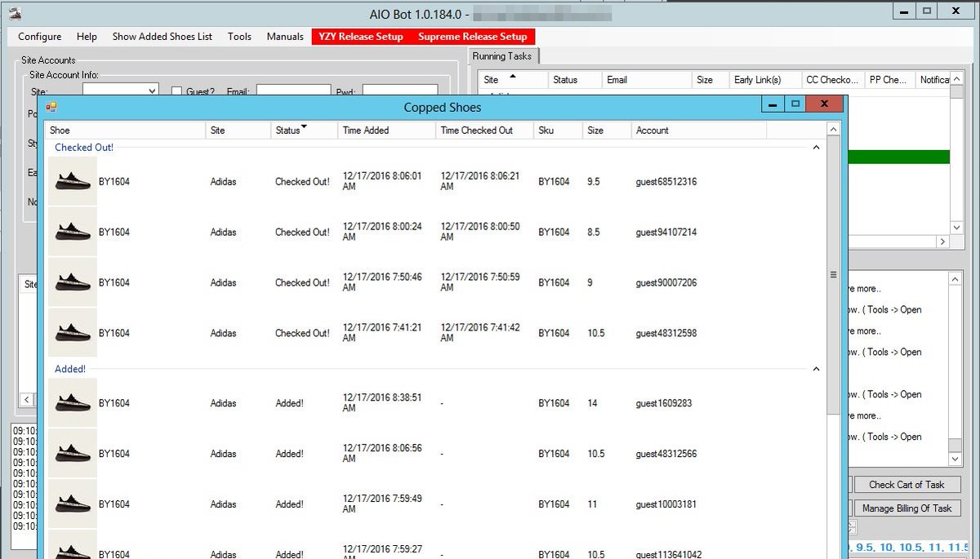Select the Running Tasks tab
This screenshot has height=559, width=980.
tap(501, 56)
